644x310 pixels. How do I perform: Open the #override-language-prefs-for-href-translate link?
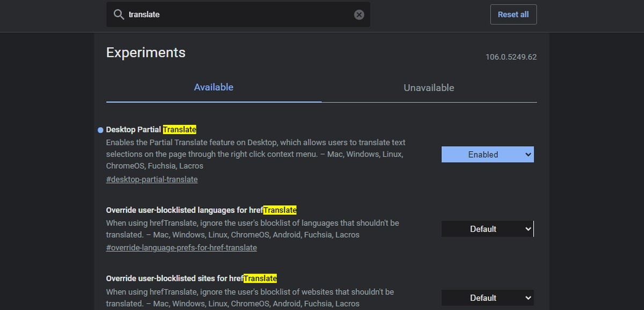tap(181, 248)
